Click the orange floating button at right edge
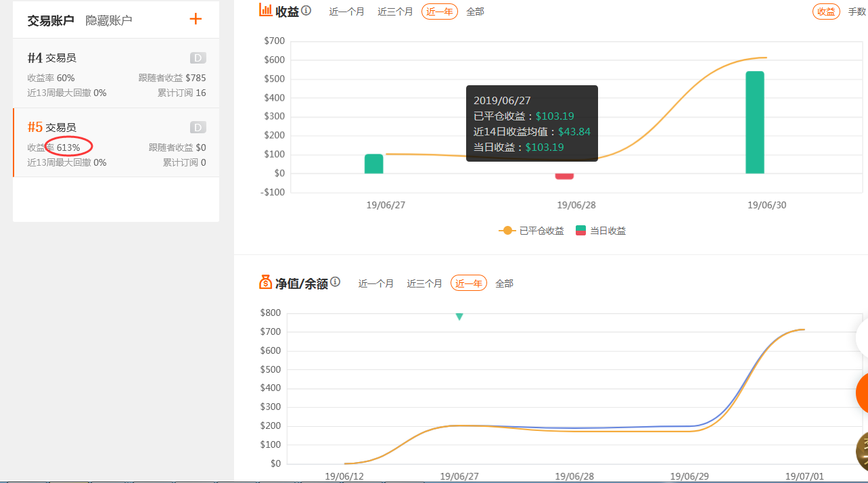 (x=862, y=392)
